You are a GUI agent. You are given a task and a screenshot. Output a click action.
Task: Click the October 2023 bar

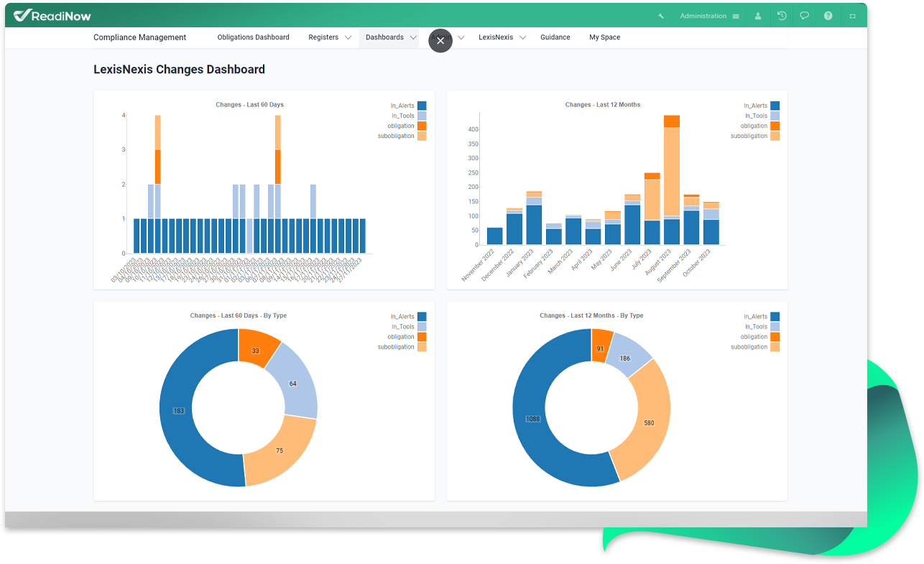(711, 223)
